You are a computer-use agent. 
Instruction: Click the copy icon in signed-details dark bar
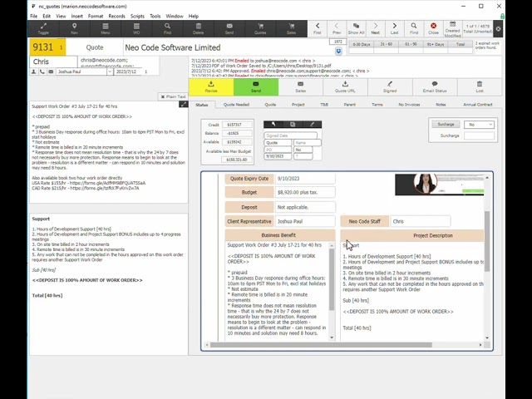coord(293,125)
